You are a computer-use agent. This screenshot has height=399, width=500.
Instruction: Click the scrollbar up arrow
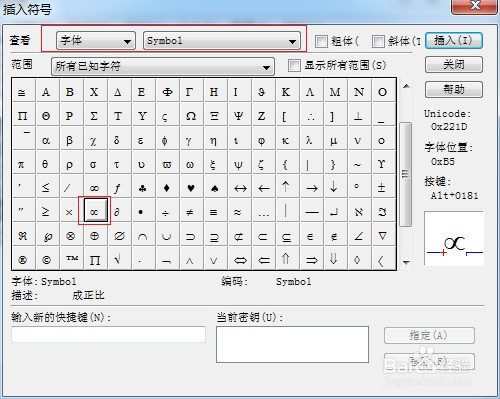click(x=406, y=86)
